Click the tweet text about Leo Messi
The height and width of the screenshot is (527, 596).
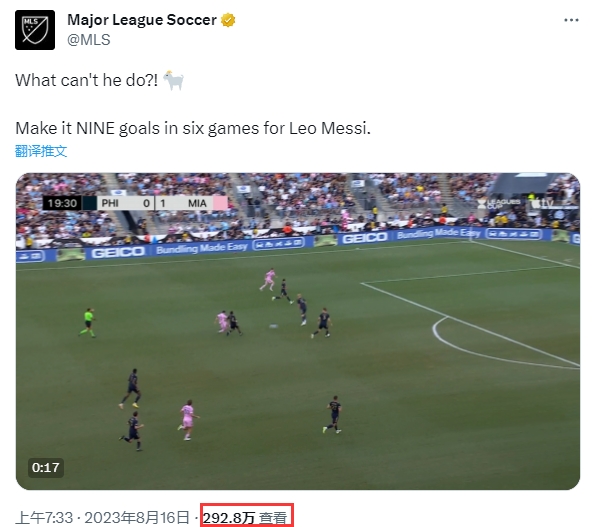(x=193, y=128)
